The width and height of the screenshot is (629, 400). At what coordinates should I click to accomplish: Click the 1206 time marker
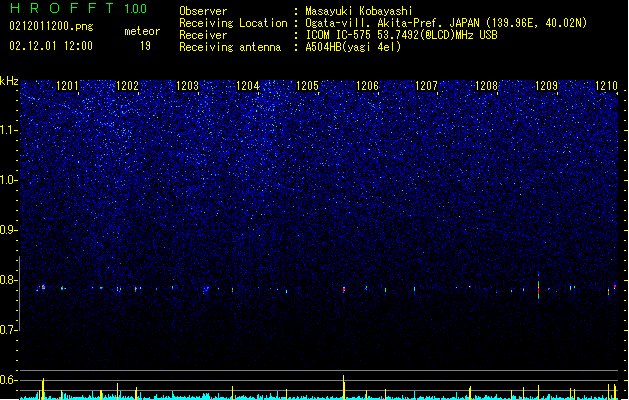click(367, 86)
